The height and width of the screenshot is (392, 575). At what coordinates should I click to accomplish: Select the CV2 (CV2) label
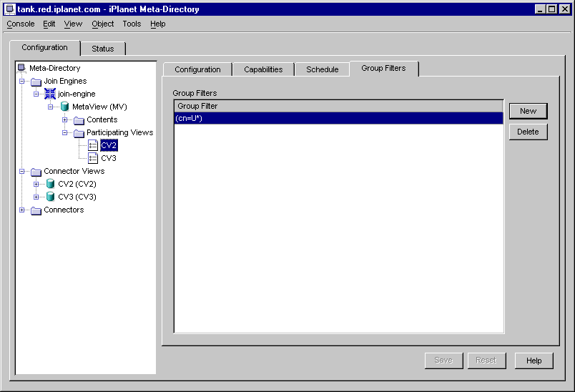pyautogui.click(x=77, y=184)
